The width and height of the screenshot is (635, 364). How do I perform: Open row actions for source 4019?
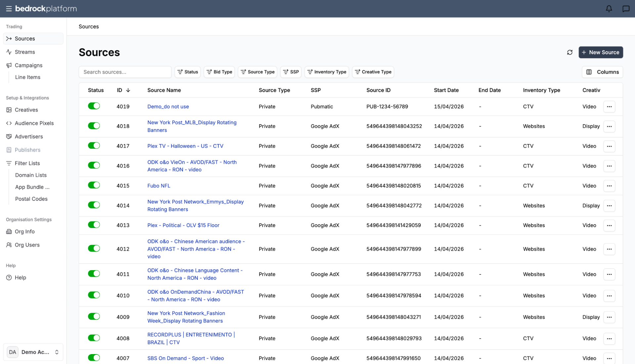coord(609,107)
